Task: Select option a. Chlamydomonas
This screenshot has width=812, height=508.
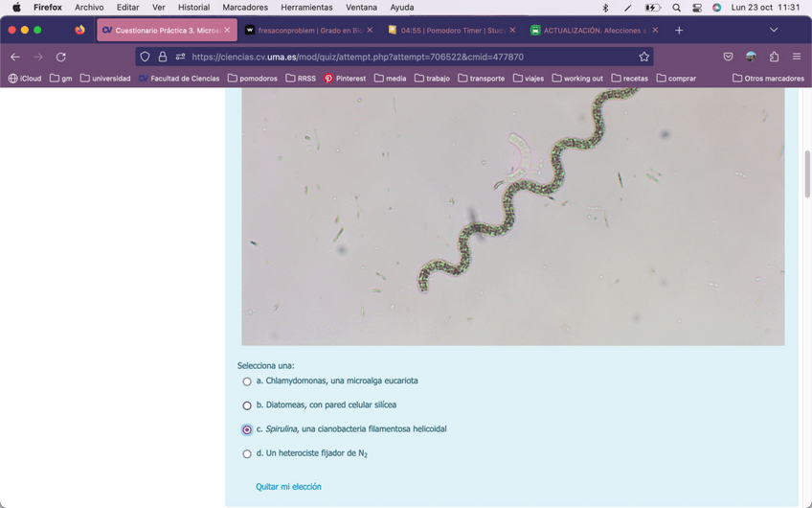Action: click(247, 381)
